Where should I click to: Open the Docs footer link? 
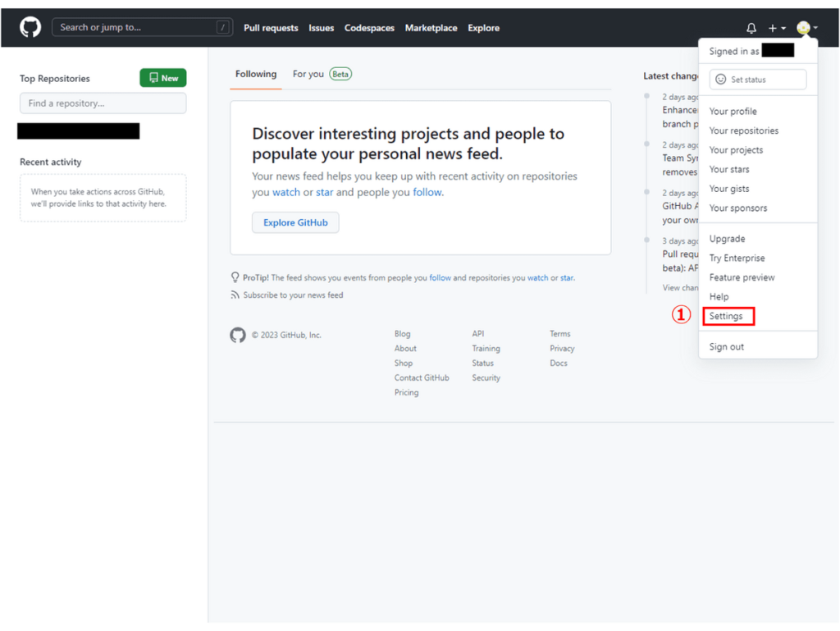[x=558, y=363]
